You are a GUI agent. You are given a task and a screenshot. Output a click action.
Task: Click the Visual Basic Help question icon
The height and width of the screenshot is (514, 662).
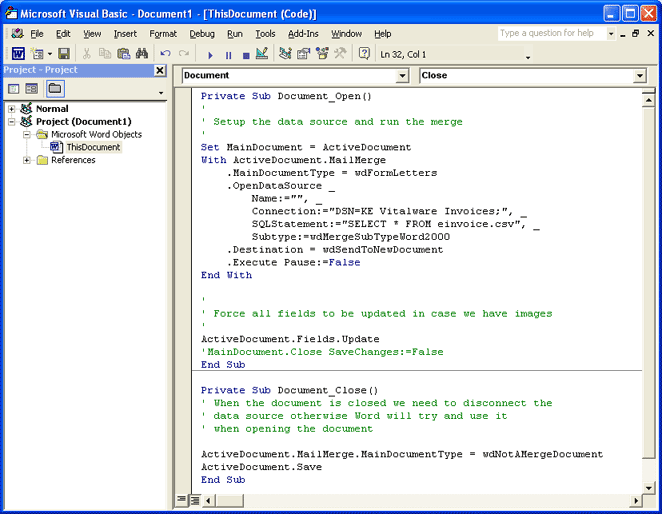(x=364, y=54)
